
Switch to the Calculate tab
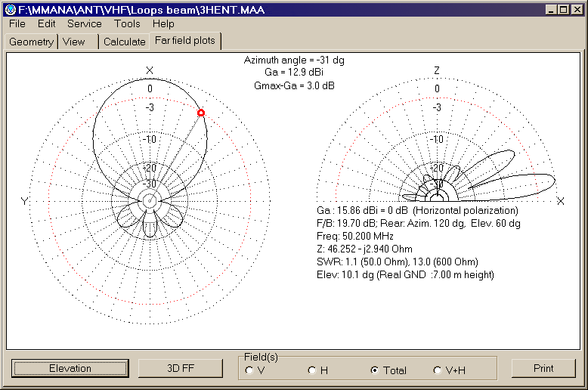[125, 42]
